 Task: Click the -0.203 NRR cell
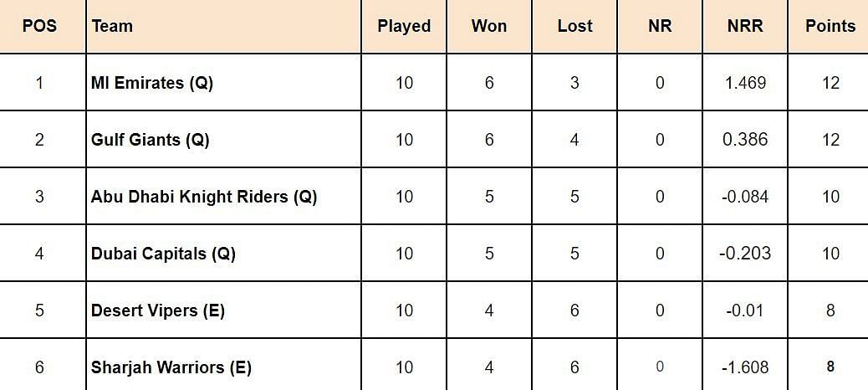click(x=745, y=254)
